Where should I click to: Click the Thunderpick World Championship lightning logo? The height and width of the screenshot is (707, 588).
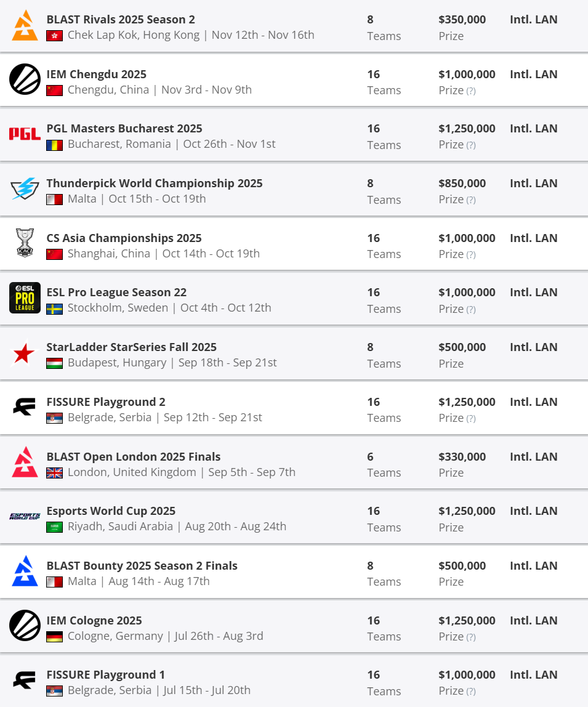(x=25, y=188)
